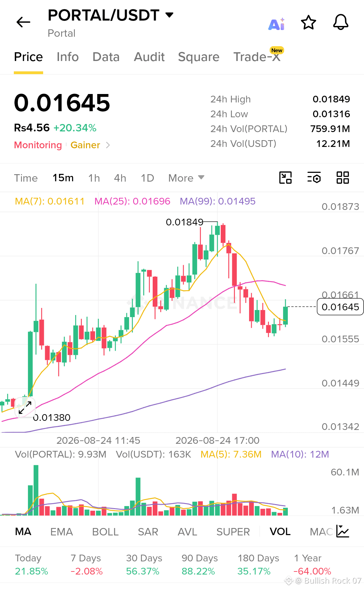Switch to the Info tab

68,57
